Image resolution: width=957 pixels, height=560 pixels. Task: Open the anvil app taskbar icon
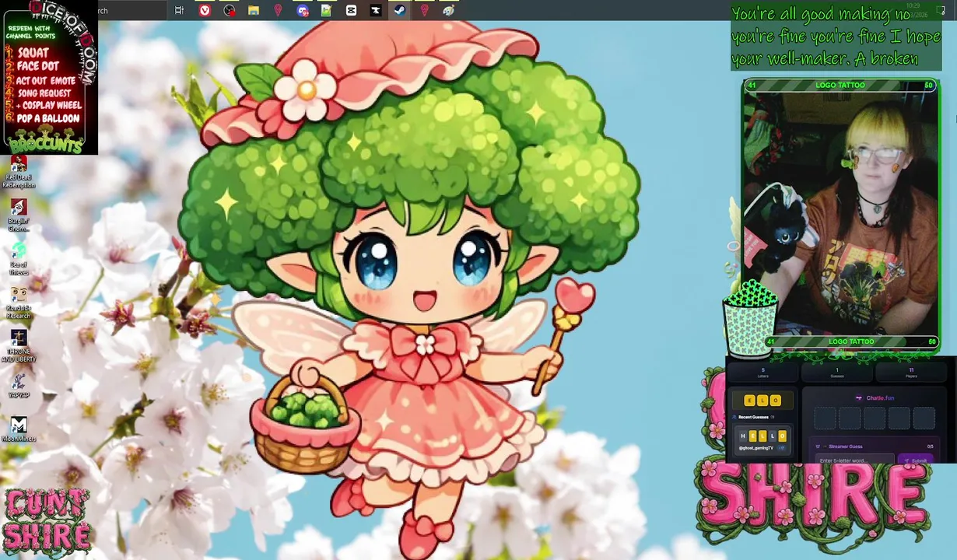(375, 10)
